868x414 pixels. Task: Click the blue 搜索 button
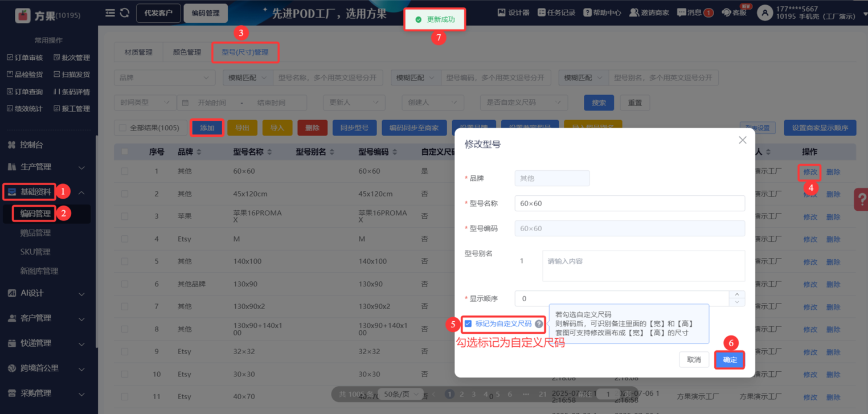coord(599,103)
